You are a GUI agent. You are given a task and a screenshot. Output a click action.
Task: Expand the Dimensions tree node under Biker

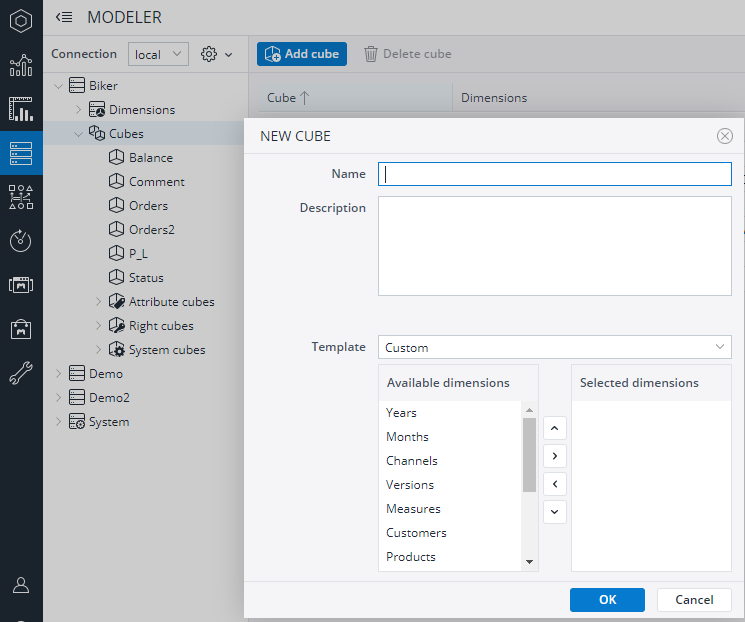(x=80, y=110)
